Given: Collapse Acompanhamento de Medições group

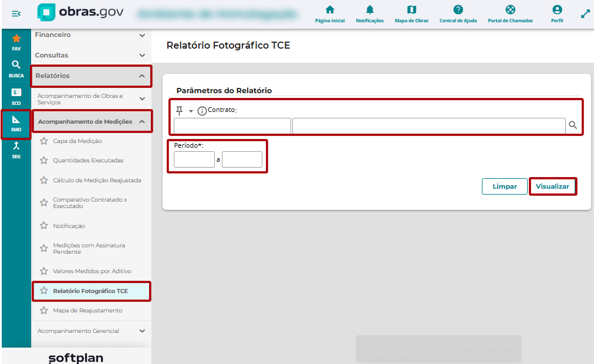Looking at the screenshot, I should pyautogui.click(x=92, y=121).
